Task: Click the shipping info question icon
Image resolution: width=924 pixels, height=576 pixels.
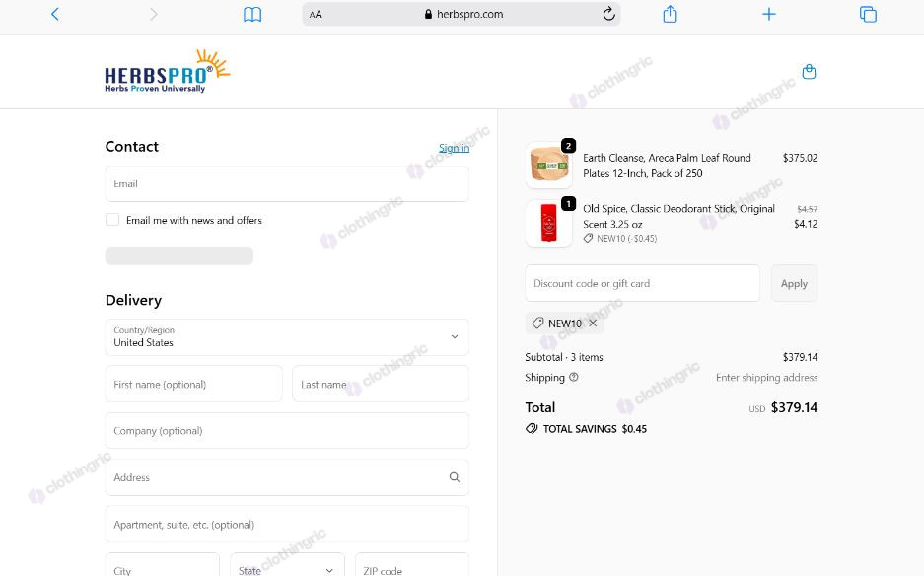Action: point(573,378)
